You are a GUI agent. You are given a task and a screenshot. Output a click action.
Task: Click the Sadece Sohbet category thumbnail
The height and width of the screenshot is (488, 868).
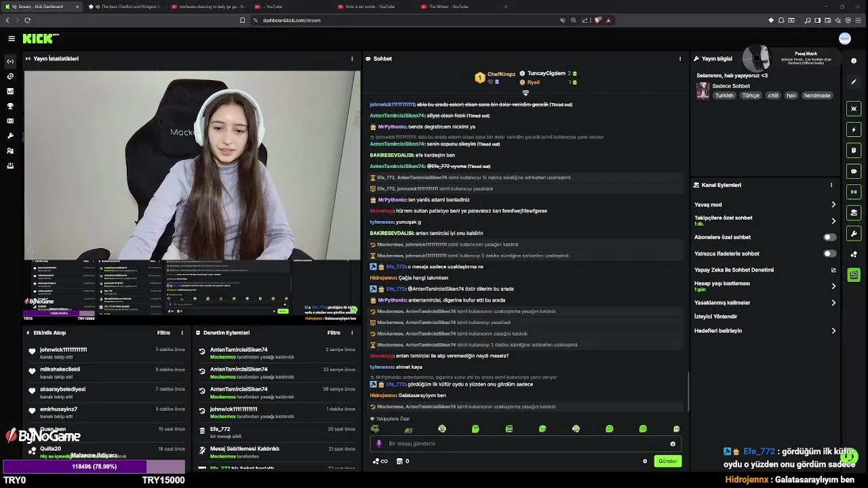coord(703,90)
